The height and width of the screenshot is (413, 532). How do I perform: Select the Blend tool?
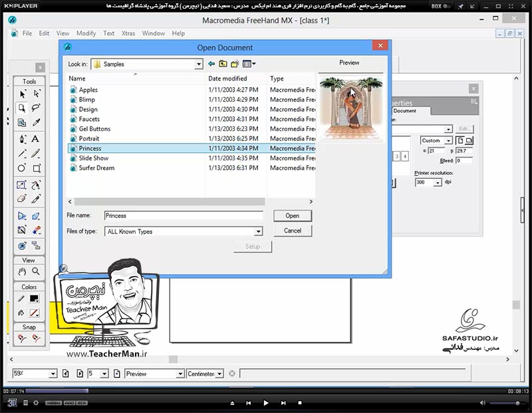point(37,230)
